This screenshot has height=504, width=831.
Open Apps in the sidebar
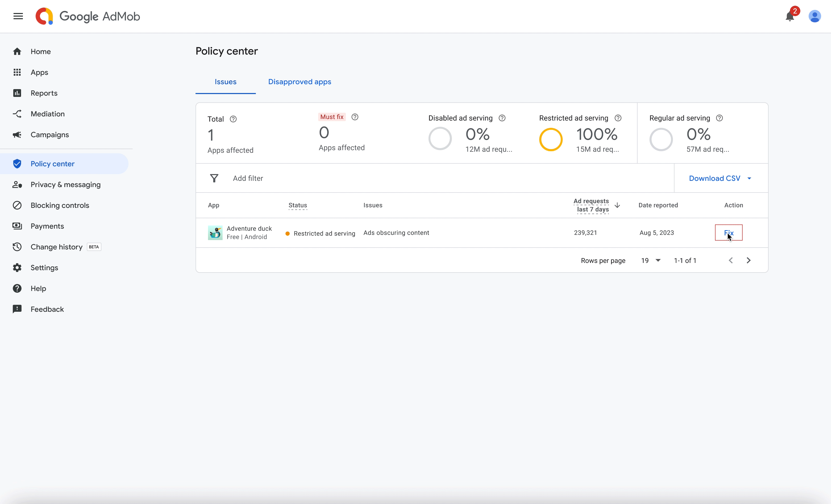[x=39, y=72]
